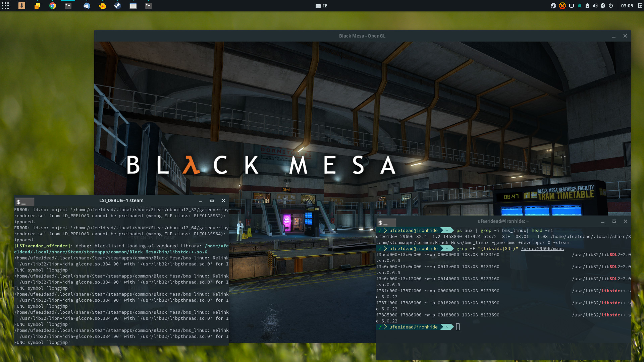
Task: Open the clock showing 03:05
Action: (627, 6)
